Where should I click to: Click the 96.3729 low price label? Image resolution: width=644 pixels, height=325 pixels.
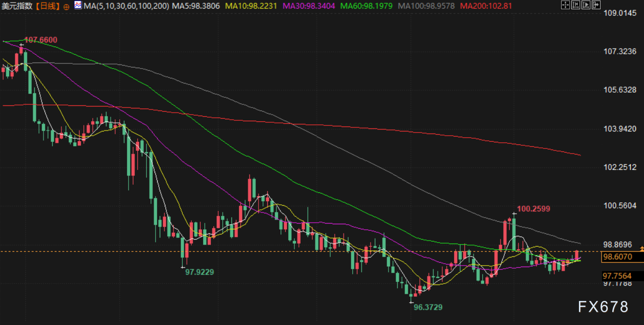pos(428,307)
